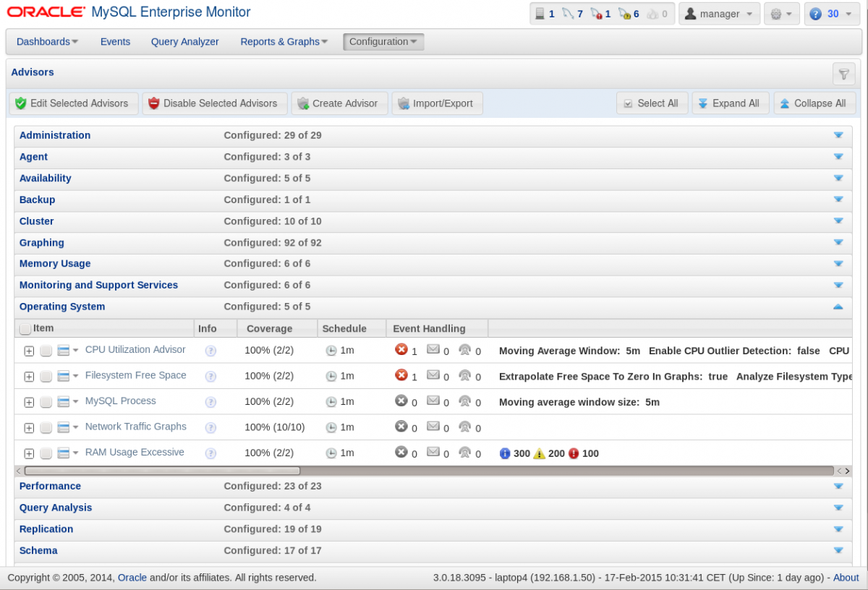Image resolution: width=868 pixels, height=590 pixels.
Task: Open the CPU Utilization Advisor row menu icon
Action: (67, 351)
